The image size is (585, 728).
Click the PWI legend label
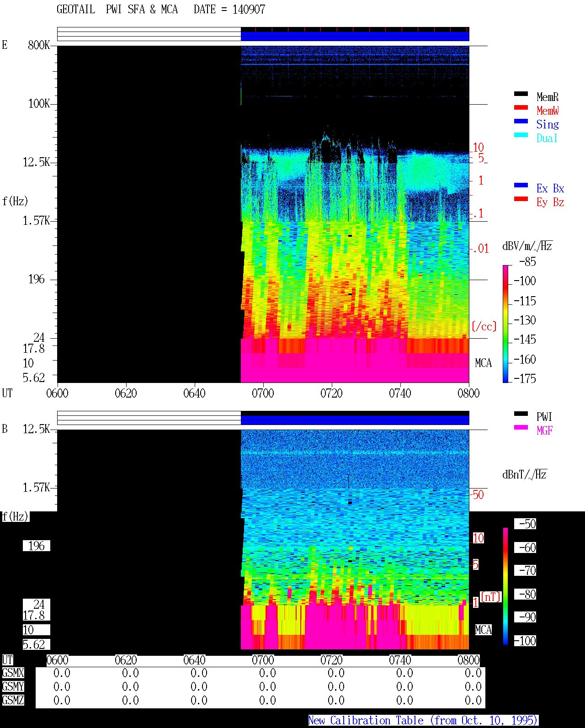click(x=544, y=417)
